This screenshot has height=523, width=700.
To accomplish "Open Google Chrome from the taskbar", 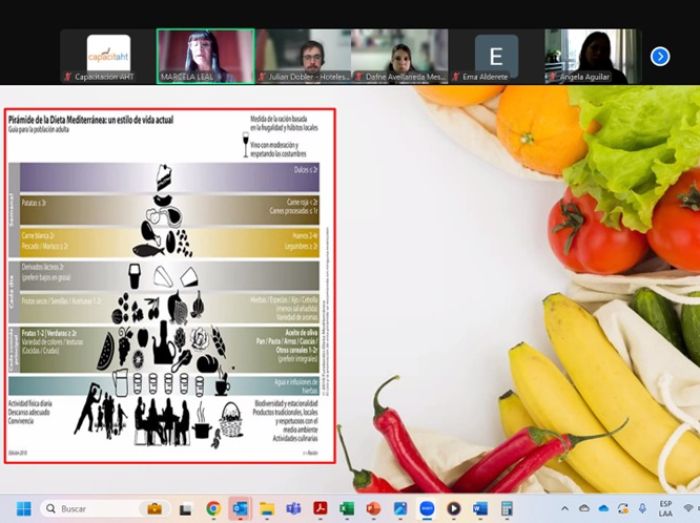I will pos(213,509).
